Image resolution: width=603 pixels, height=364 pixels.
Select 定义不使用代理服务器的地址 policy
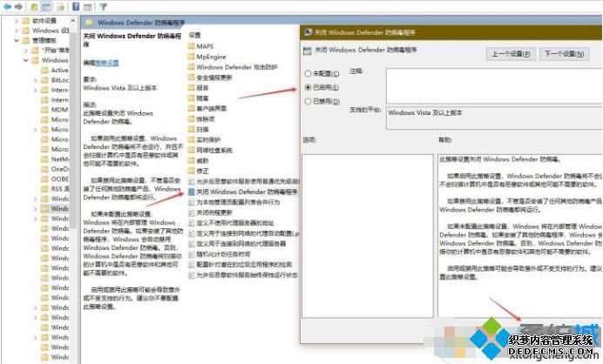click(x=231, y=223)
